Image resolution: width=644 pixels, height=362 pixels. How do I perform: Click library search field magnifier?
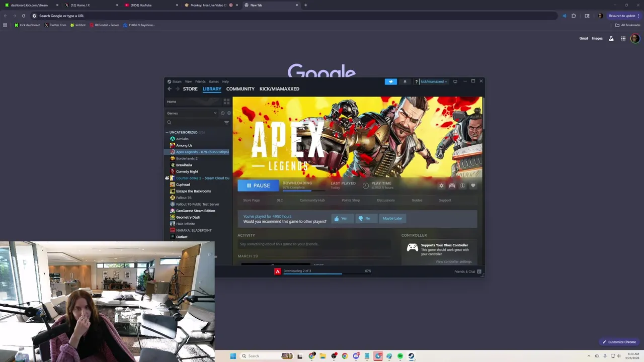tap(169, 123)
